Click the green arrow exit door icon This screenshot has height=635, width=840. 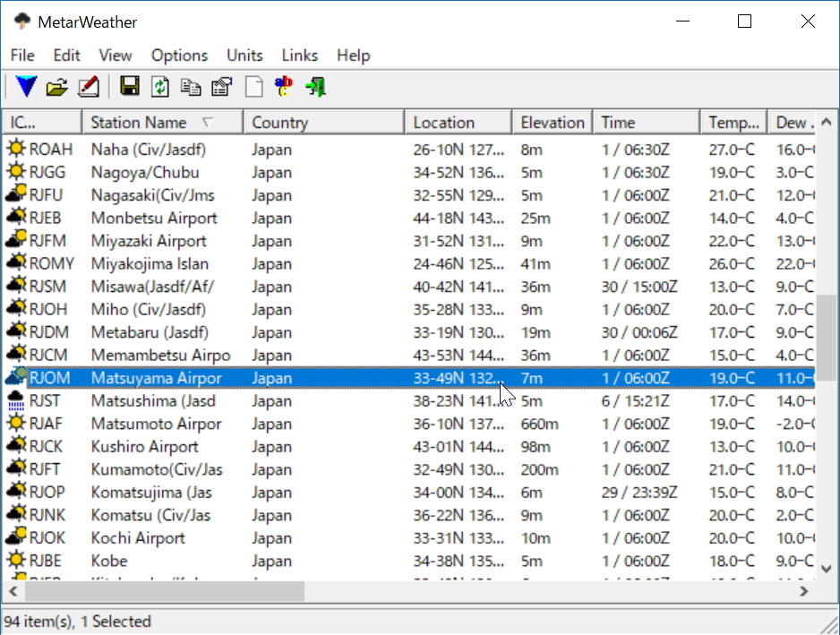pyautogui.click(x=315, y=87)
